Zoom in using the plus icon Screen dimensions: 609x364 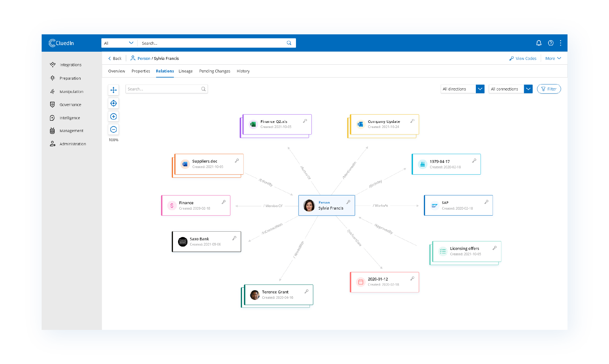(113, 116)
